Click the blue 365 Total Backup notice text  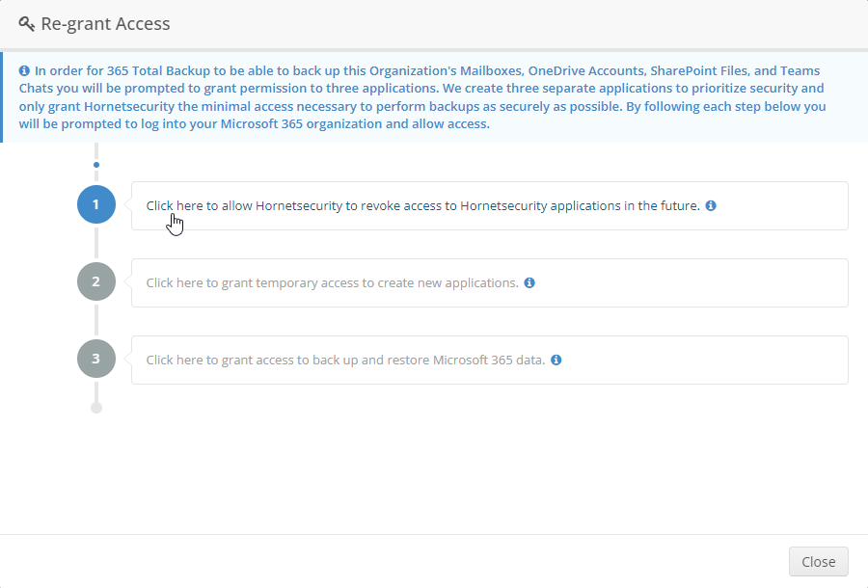pyautogui.click(x=424, y=97)
